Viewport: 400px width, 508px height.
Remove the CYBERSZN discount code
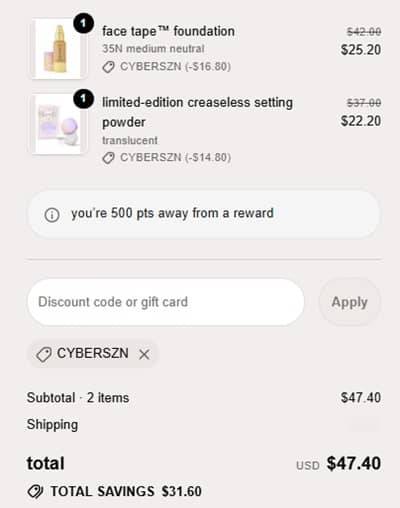(144, 354)
